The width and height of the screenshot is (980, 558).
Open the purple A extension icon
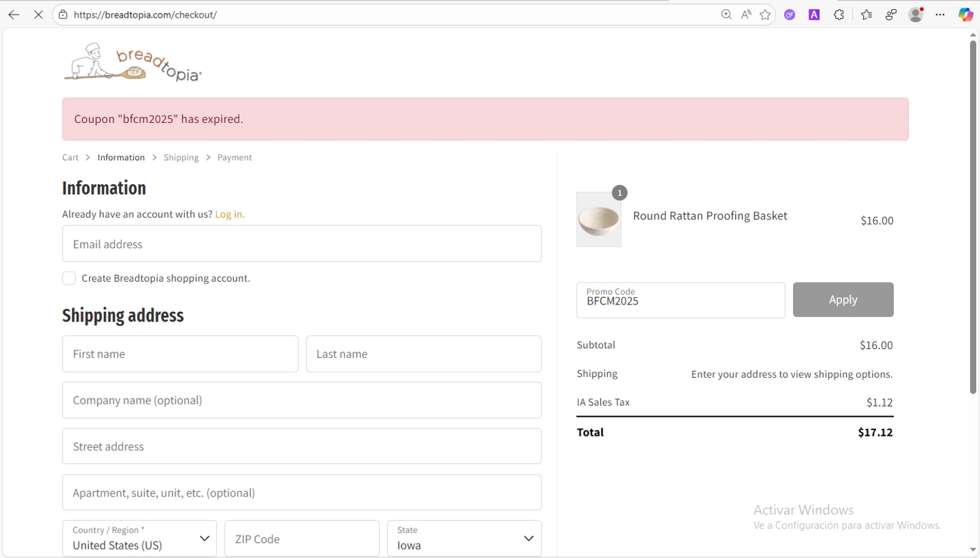[814, 14]
